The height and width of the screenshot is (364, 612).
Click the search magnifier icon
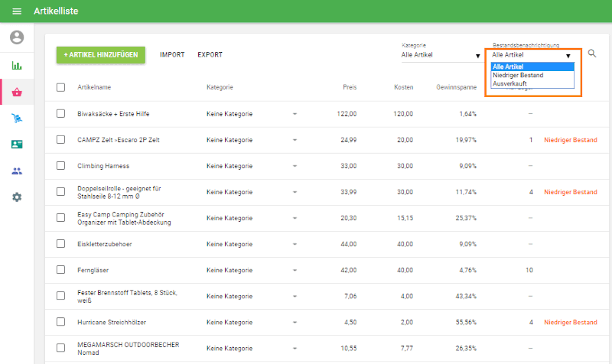(591, 54)
